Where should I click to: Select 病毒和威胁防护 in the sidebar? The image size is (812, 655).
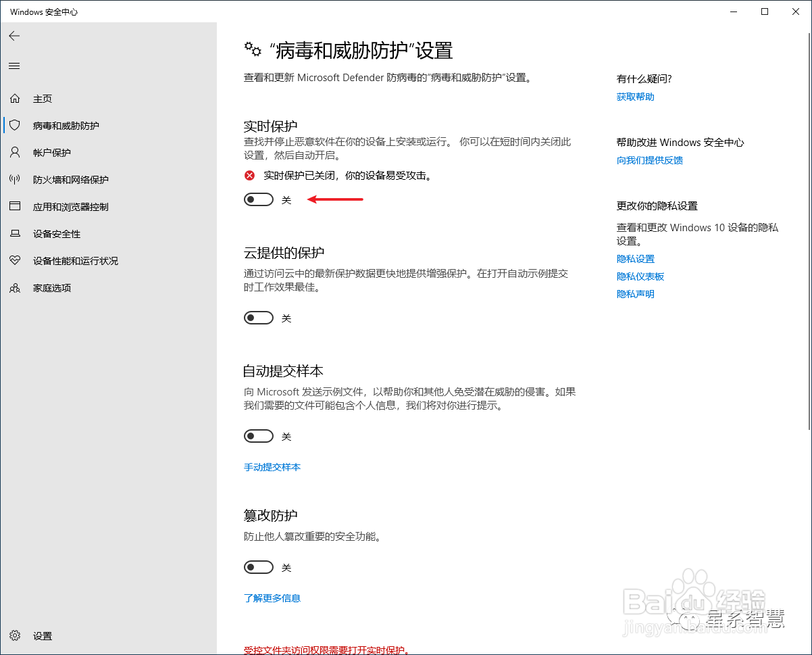point(66,126)
